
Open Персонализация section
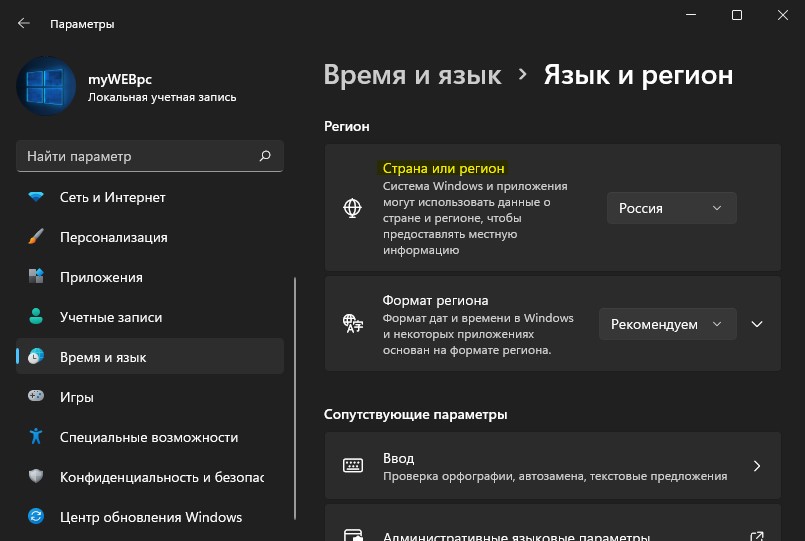point(150,237)
